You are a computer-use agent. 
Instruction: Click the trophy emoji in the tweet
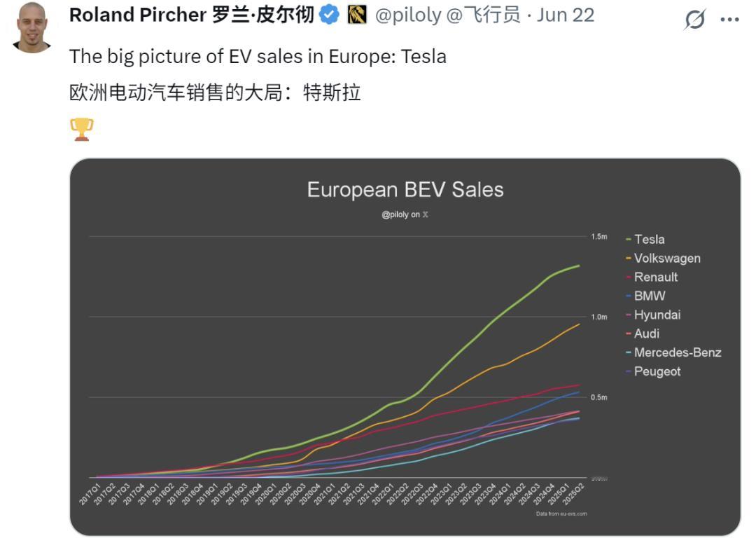[81, 130]
